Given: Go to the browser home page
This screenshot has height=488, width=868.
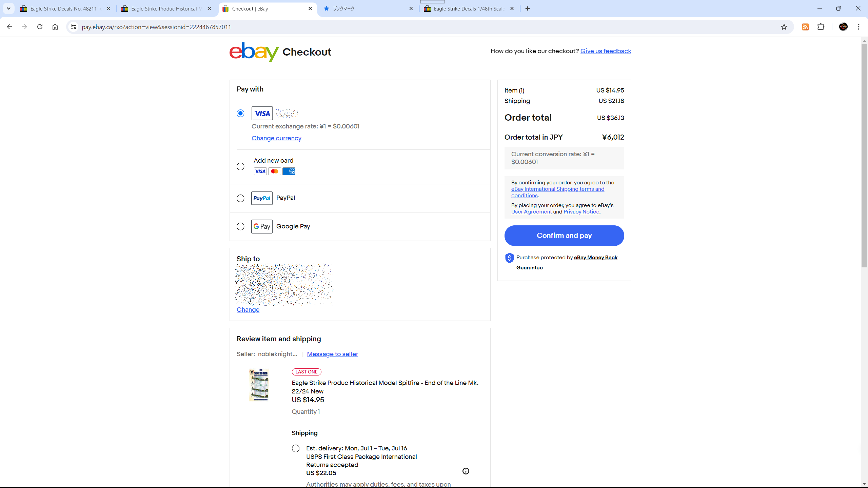Looking at the screenshot, I should pos(55,27).
